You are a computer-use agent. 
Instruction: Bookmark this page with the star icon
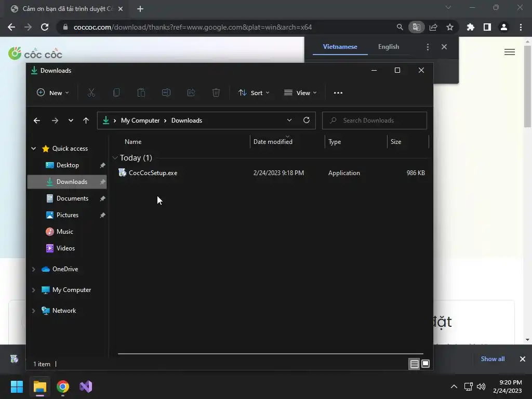pyautogui.click(x=449, y=27)
